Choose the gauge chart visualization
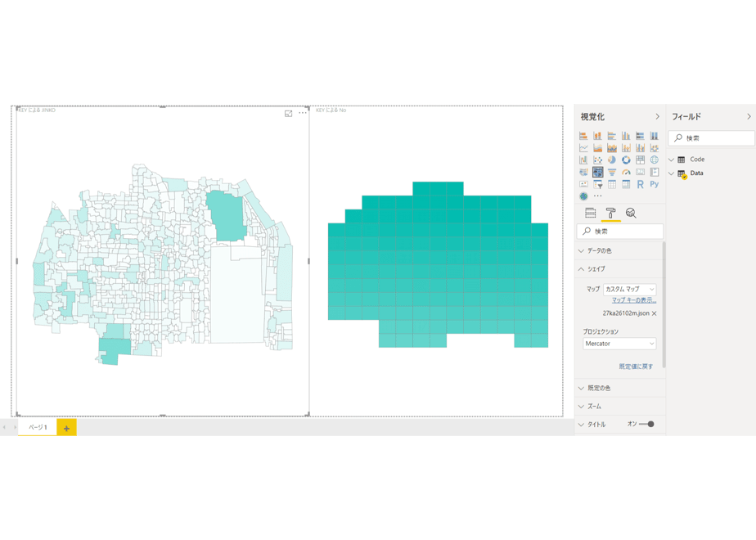 pos(626,172)
